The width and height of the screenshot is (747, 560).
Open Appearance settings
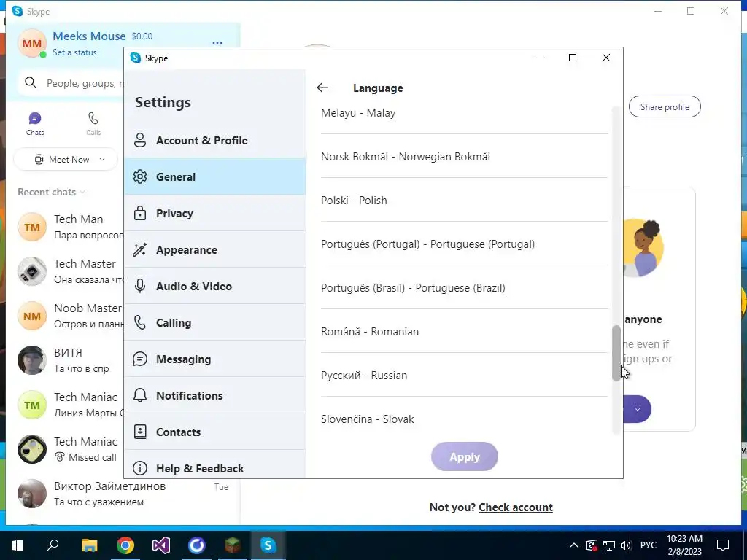click(215, 249)
